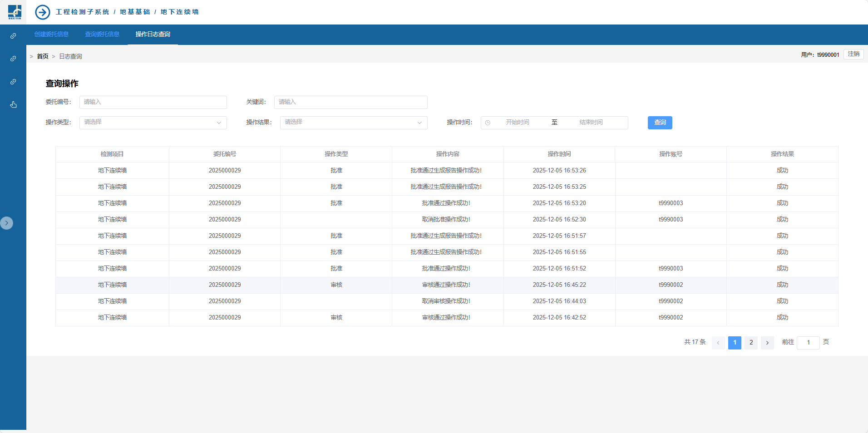Focus the 委托编号 input field
Screen dimensions: 868x433
[x=153, y=102]
